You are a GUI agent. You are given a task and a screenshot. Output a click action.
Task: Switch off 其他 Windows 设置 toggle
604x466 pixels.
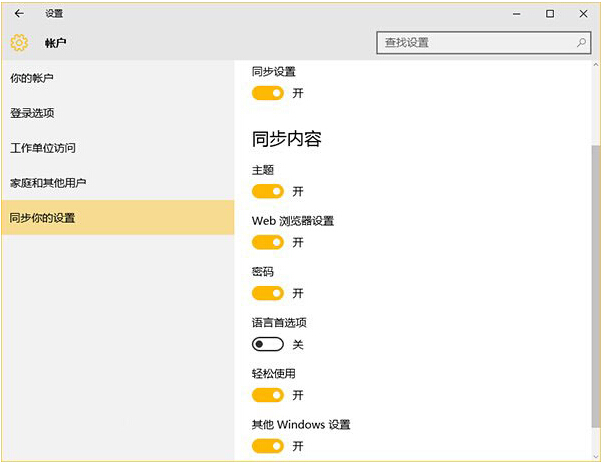pos(268,446)
